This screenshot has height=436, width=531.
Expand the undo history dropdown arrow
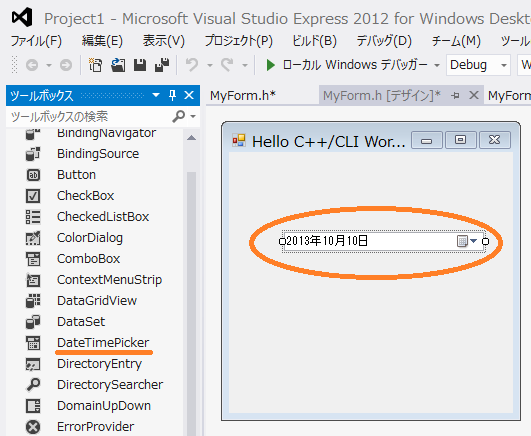[210, 65]
